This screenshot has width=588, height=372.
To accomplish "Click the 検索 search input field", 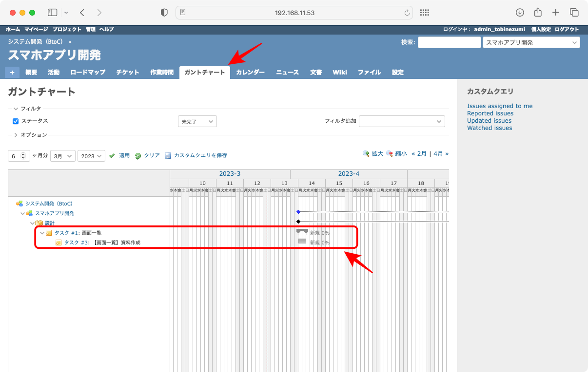I will pyautogui.click(x=449, y=43).
